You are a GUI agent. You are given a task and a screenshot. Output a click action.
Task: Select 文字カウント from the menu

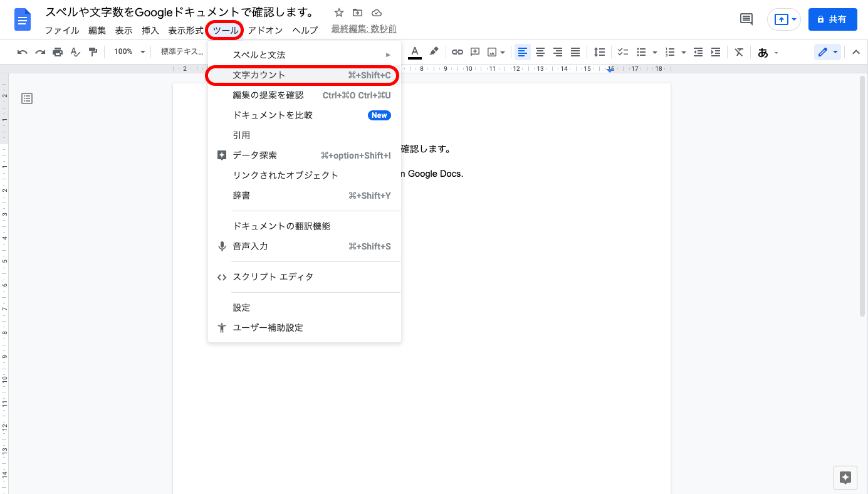pyautogui.click(x=305, y=75)
